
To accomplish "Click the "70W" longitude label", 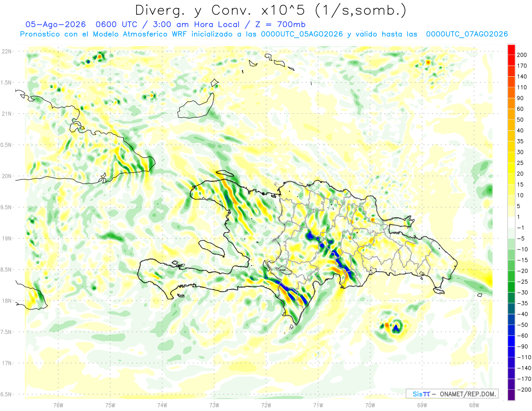I will (370, 405).
